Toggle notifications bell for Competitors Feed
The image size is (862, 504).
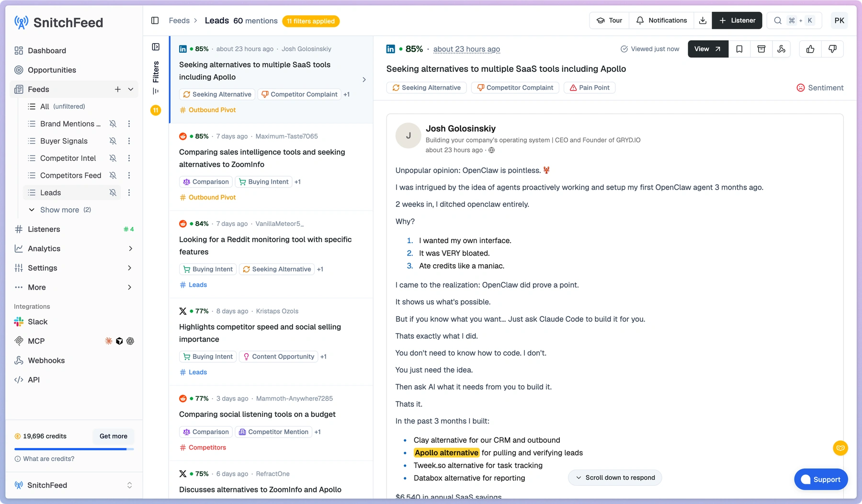point(113,176)
